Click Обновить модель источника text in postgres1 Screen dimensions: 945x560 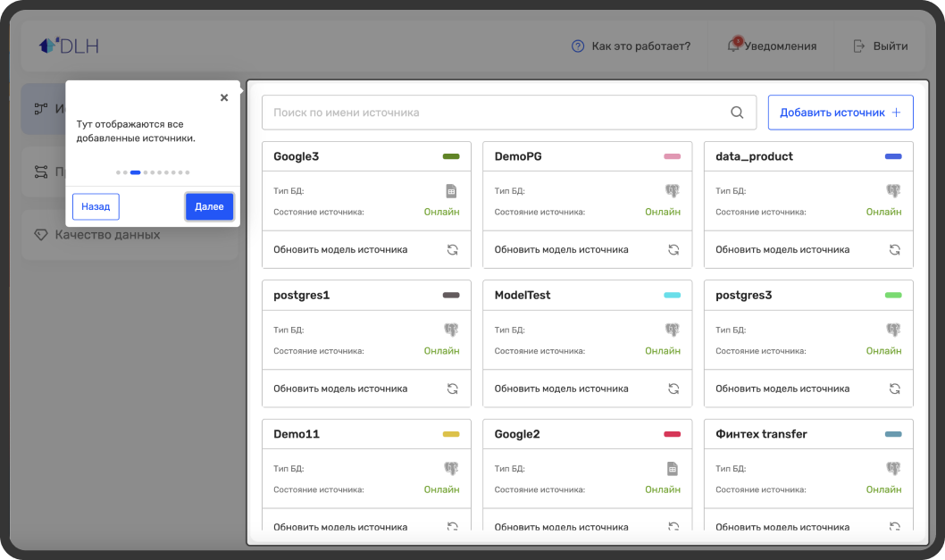tap(340, 389)
